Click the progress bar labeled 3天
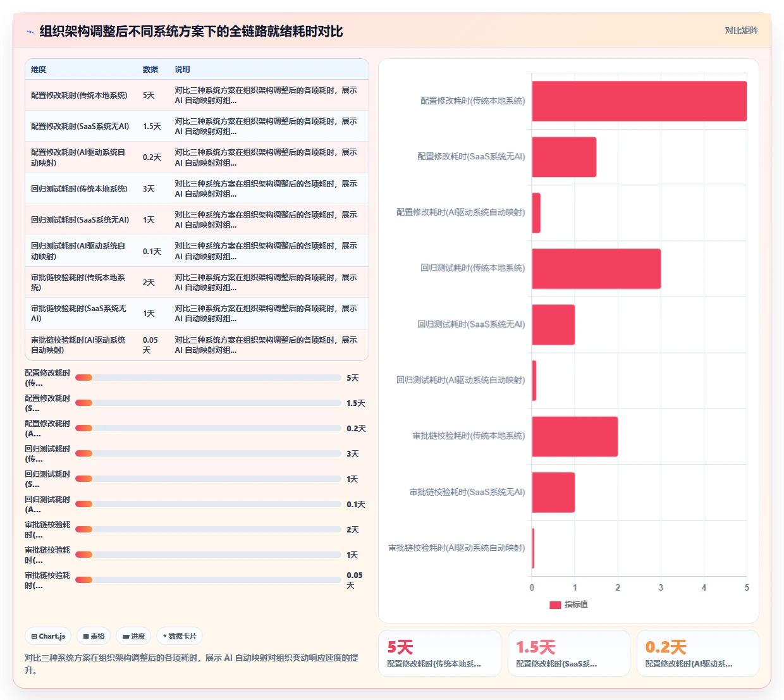The width and height of the screenshot is (784, 700). (x=208, y=453)
